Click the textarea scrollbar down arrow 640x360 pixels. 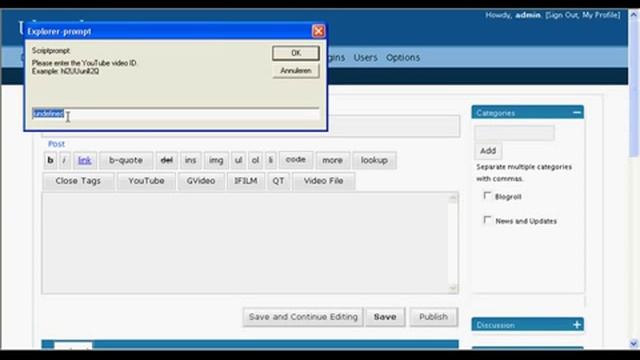[x=453, y=288]
